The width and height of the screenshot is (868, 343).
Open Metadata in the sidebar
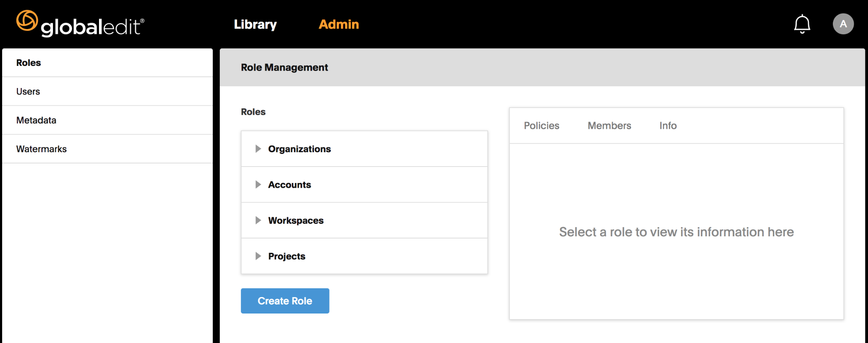coord(107,120)
